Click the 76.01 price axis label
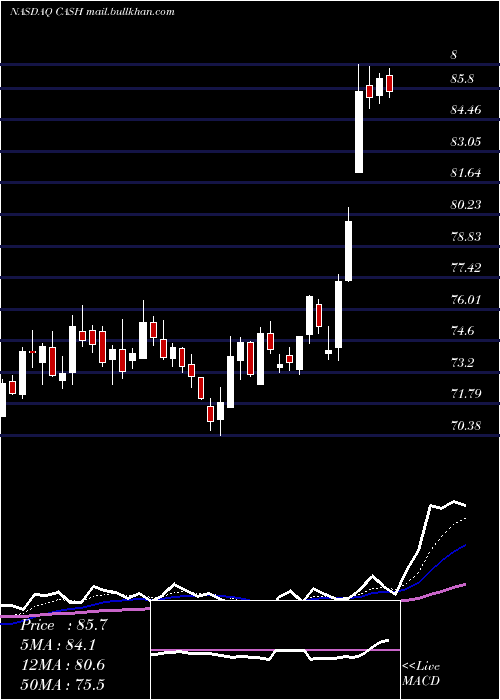This screenshot has width=500, height=700. click(466, 300)
